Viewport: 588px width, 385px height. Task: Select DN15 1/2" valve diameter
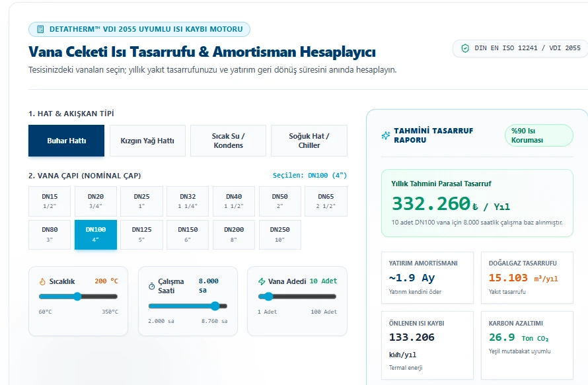[x=50, y=201]
